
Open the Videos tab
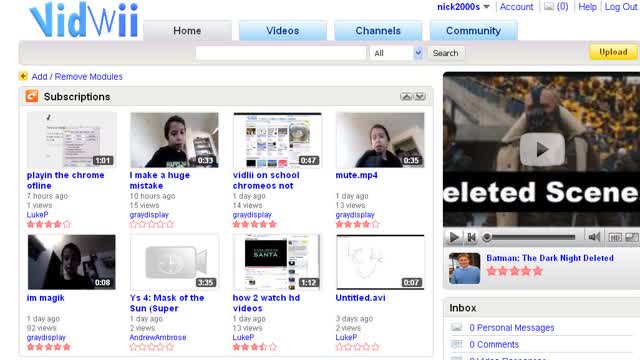(282, 31)
